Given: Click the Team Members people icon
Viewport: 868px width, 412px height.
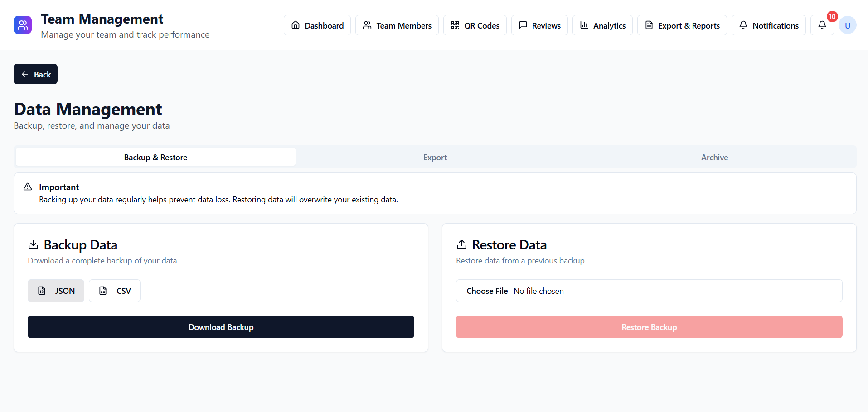Looking at the screenshot, I should pyautogui.click(x=368, y=25).
